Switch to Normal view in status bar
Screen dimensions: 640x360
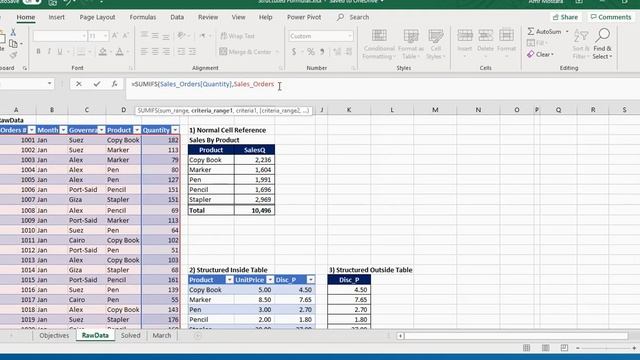coord(527,348)
